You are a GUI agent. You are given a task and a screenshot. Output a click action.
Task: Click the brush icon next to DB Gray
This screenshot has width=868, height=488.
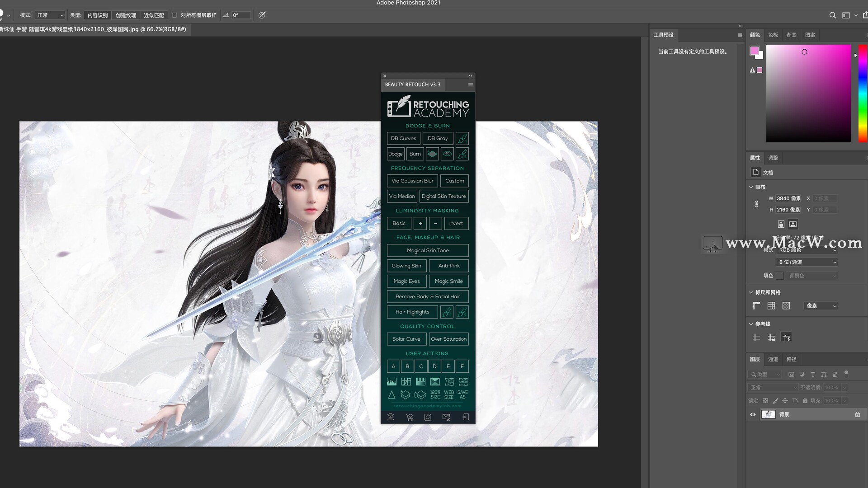(462, 138)
